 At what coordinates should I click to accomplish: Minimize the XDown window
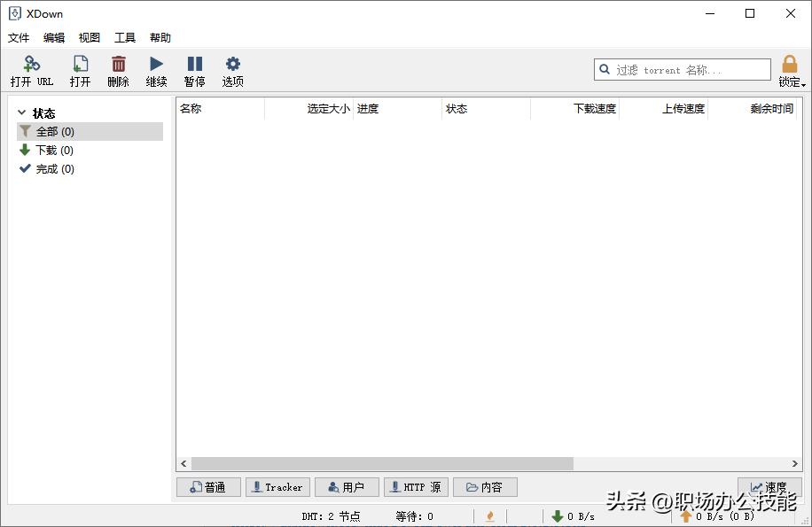pos(710,13)
